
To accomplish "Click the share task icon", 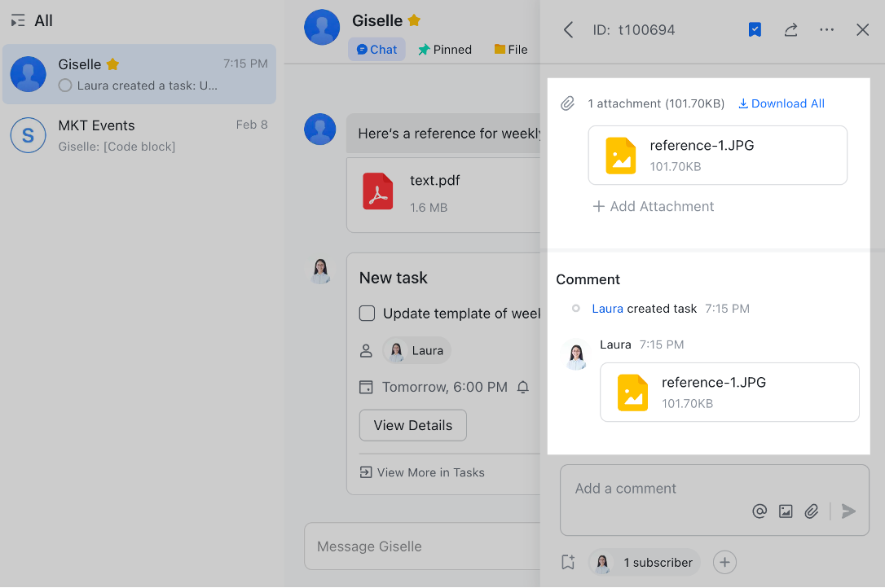I will coord(790,30).
